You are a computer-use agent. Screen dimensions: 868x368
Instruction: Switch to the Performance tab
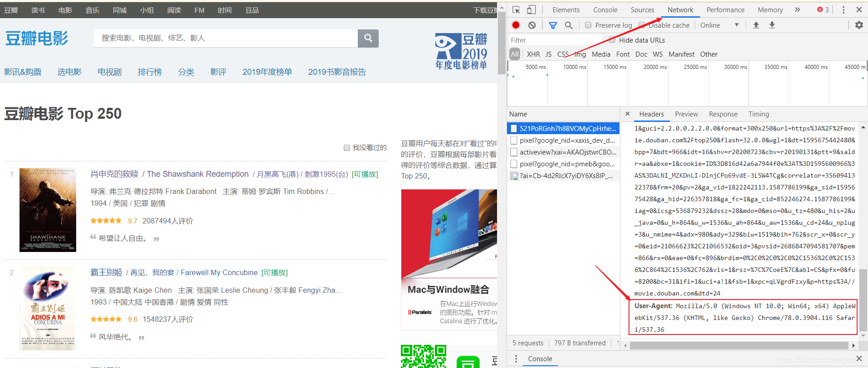point(726,10)
